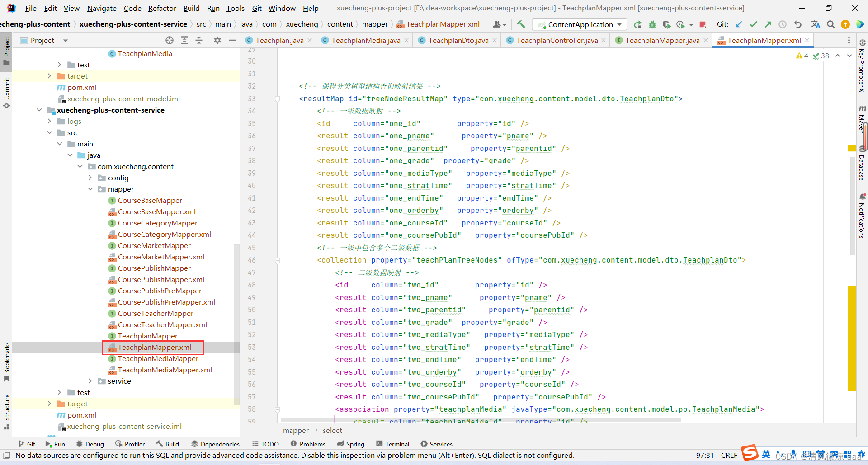Close the TeachplanMapper.java tab
The width and height of the screenshot is (868, 465).
click(706, 40)
